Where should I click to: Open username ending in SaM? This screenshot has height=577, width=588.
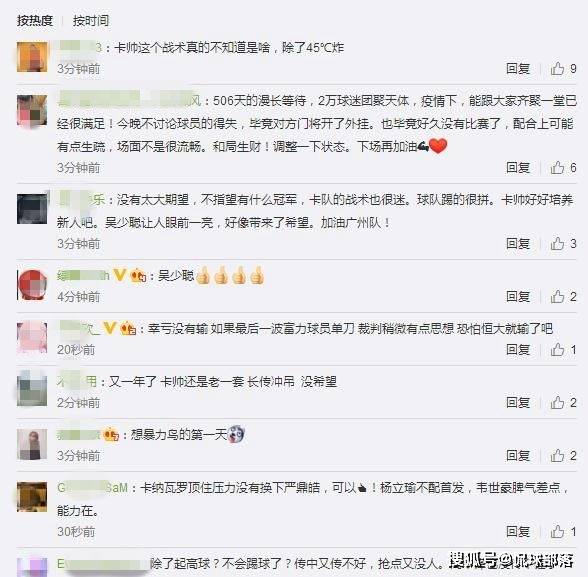click(x=93, y=488)
